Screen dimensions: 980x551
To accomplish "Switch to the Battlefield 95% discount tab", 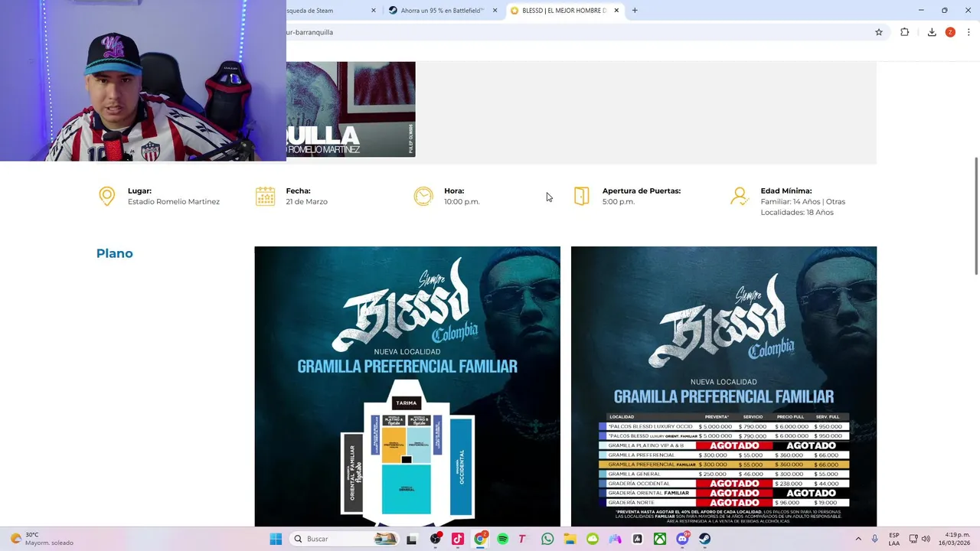I will tap(443, 11).
